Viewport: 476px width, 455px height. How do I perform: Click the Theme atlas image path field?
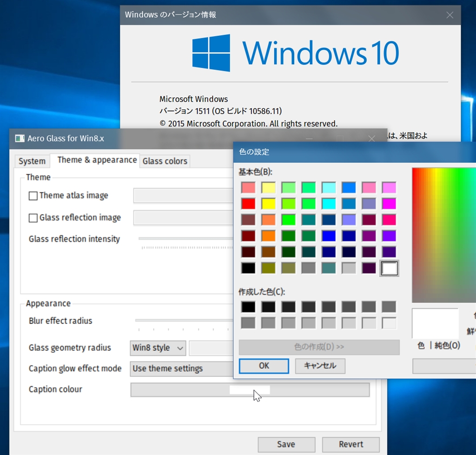[x=183, y=196]
